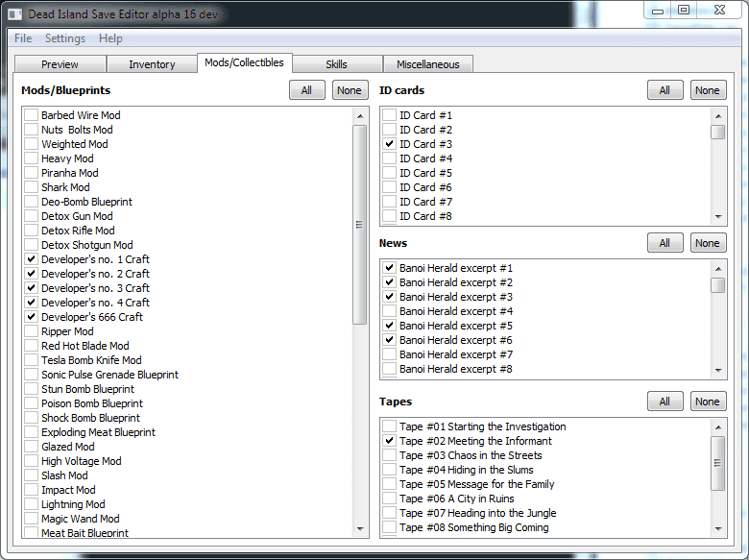Click Tapes list scroll down arrow
Screen dimensions: 749x560
718,529
